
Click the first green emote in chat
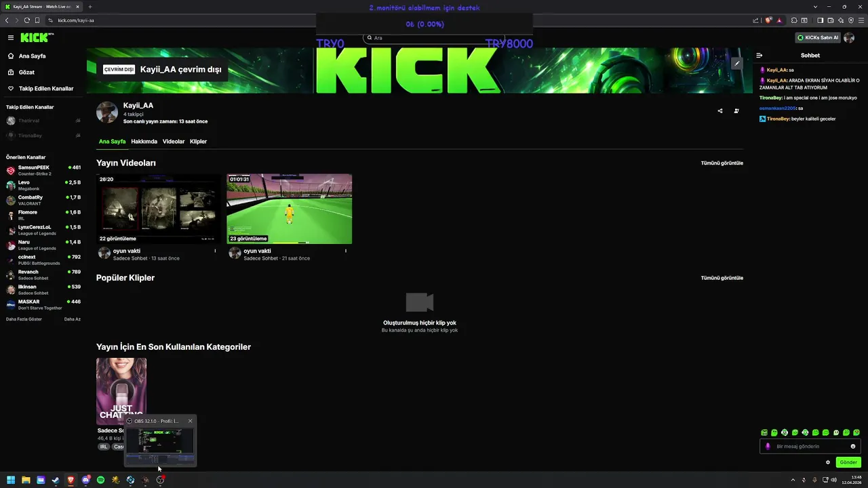(764, 432)
